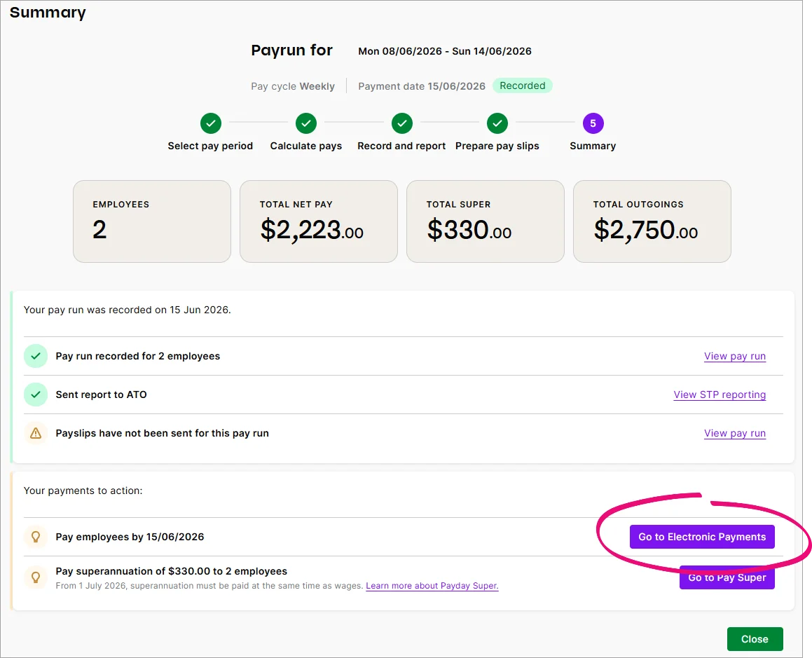Click the lightbulb icon beside superannuation payment item
812x658 pixels.
tap(36, 578)
